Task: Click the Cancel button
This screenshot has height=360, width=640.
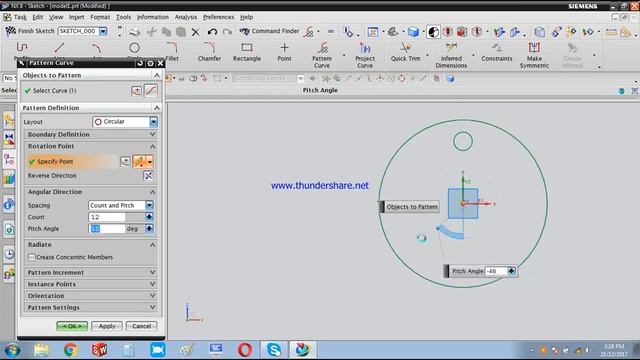Action: click(142, 326)
